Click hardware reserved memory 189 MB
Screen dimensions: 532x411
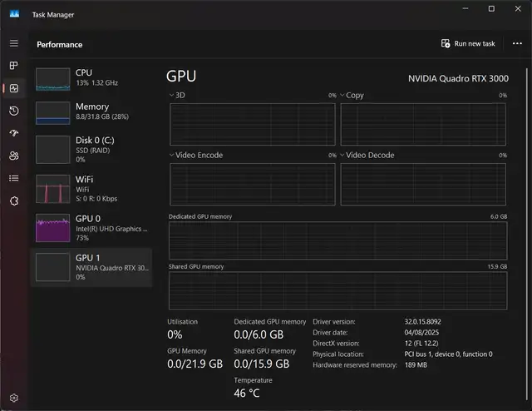click(416, 364)
